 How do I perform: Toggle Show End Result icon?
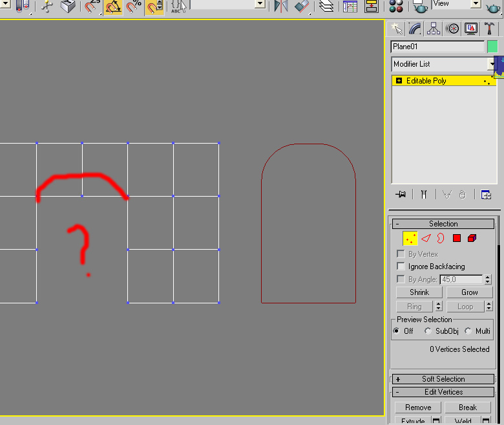(424, 194)
